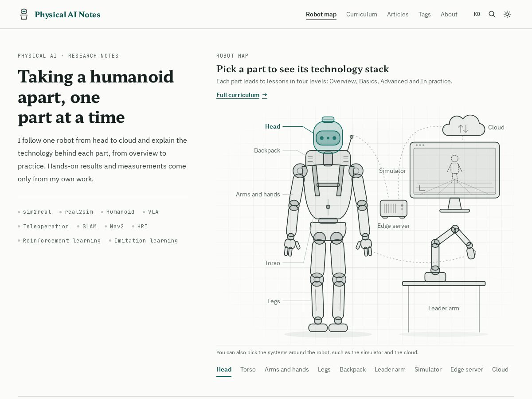Select the Torso label in the diagram

click(x=272, y=263)
